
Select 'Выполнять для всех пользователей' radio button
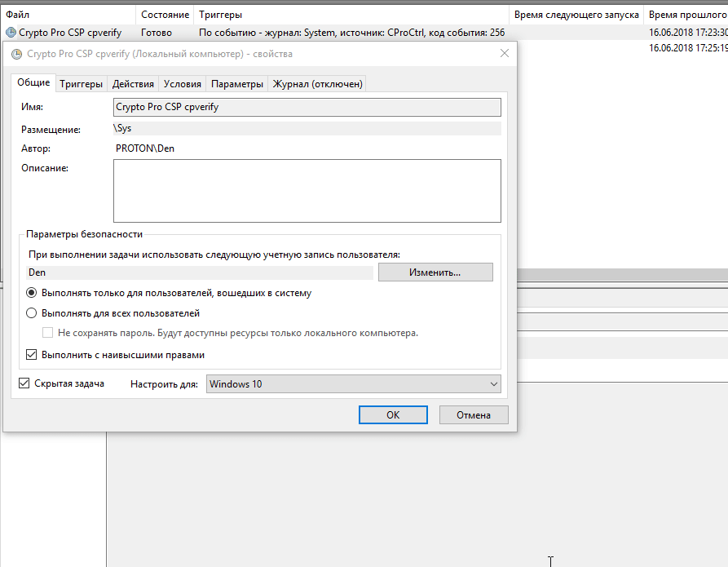click(32, 313)
